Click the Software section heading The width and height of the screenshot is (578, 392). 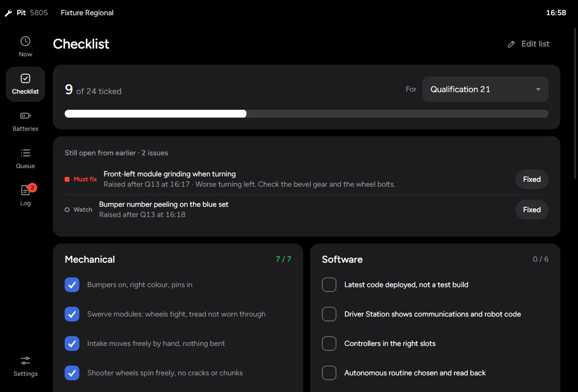pyautogui.click(x=342, y=259)
